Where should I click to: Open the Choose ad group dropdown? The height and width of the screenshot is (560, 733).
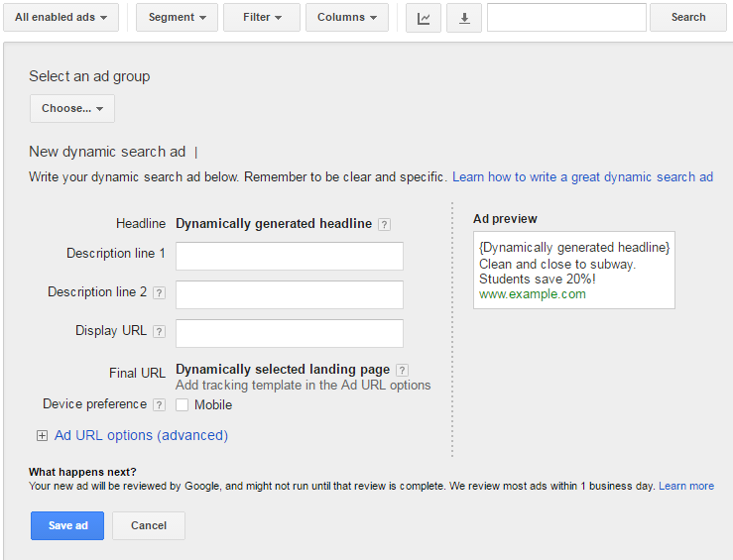point(72,109)
